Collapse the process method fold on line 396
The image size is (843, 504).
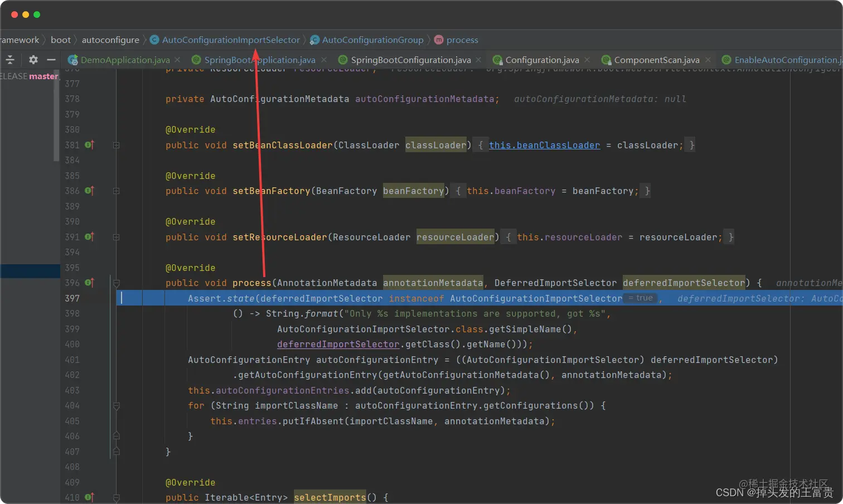tap(117, 283)
